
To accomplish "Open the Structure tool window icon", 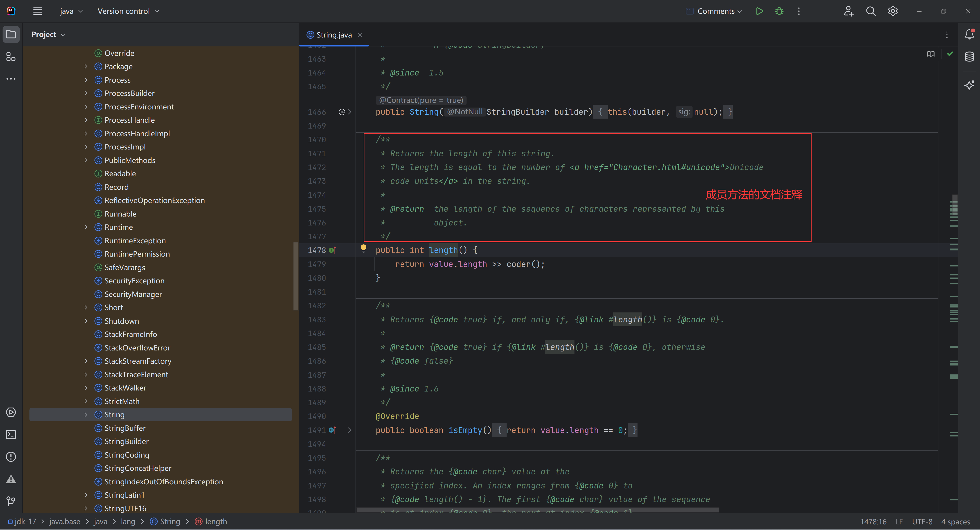I will tap(11, 57).
